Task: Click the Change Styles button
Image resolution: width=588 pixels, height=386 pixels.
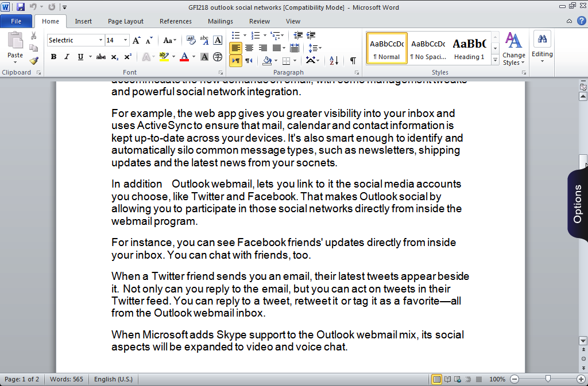Action: 514,49
